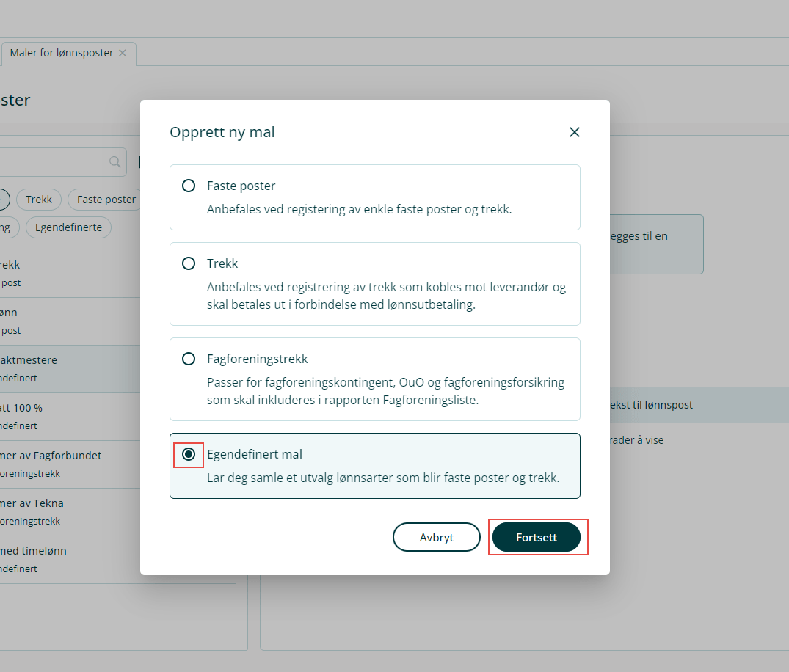Viewport: 789px width, 672px height.
Task: Select the Faste poster radio button
Action: click(189, 186)
